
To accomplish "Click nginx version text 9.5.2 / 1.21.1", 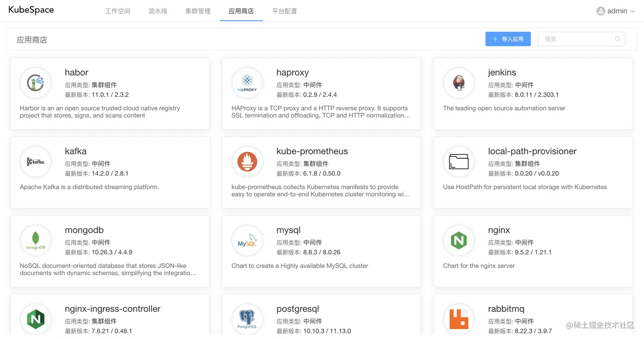I will (x=533, y=252).
